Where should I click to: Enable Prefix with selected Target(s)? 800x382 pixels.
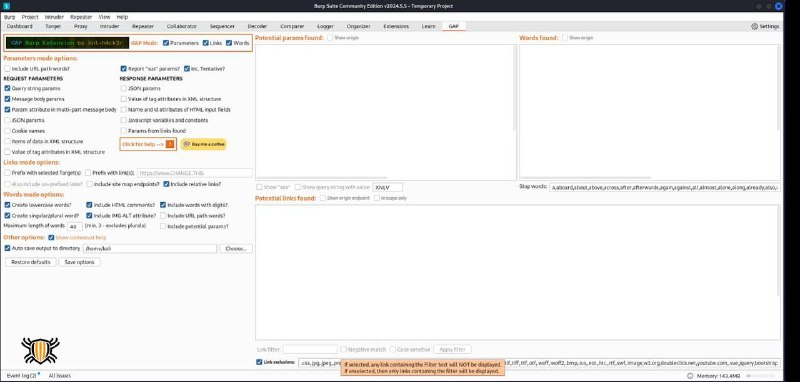[x=7, y=173]
